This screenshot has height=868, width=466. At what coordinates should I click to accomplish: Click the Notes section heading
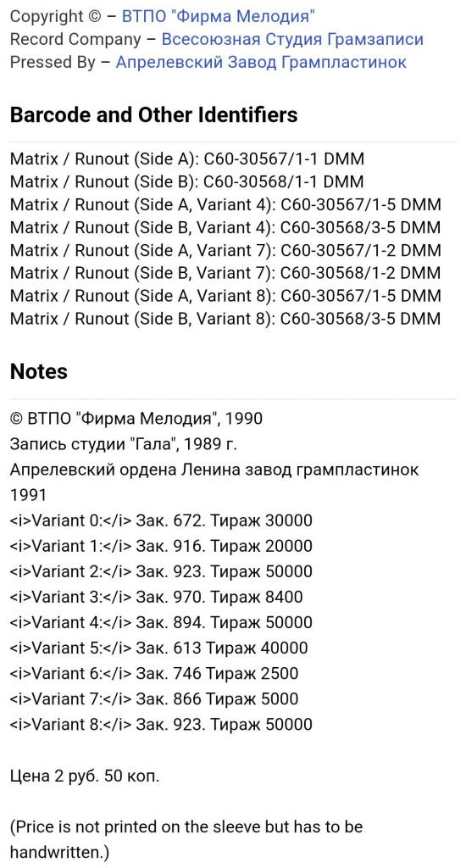[39, 371]
